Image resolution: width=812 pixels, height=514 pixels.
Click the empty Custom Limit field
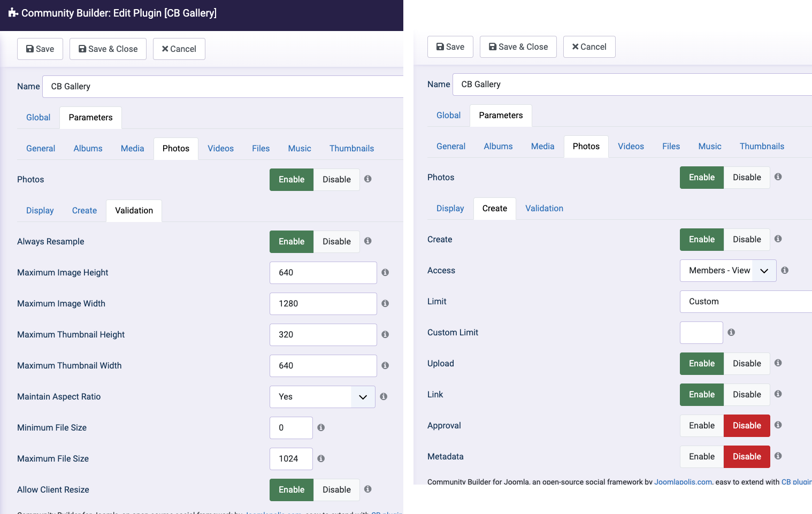701,333
